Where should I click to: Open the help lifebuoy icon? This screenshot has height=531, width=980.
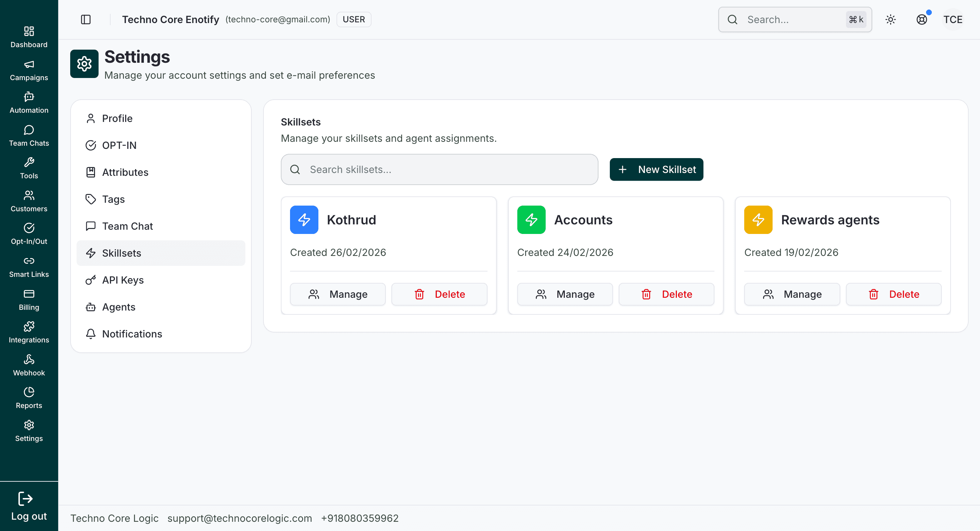click(x=922, y=19)
